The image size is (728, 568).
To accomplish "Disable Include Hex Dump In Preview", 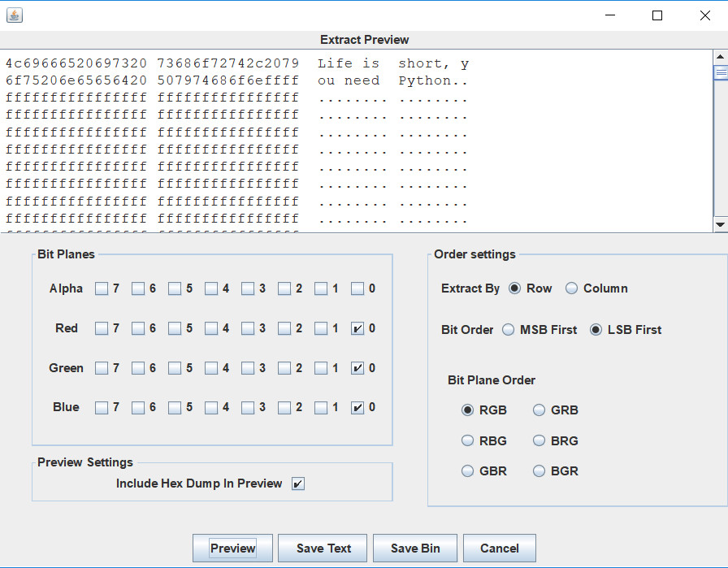I will [x=297, y=483].
